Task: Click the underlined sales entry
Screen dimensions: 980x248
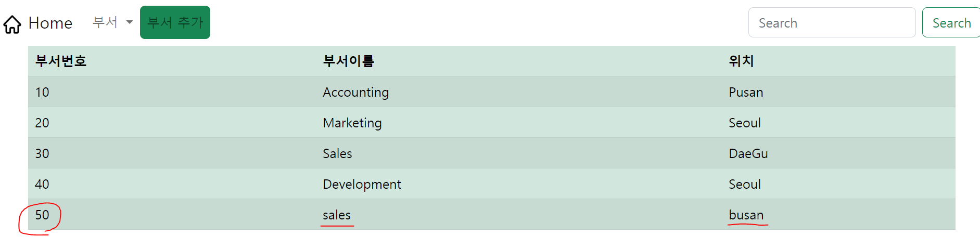Action: click(x=337, y=215)
